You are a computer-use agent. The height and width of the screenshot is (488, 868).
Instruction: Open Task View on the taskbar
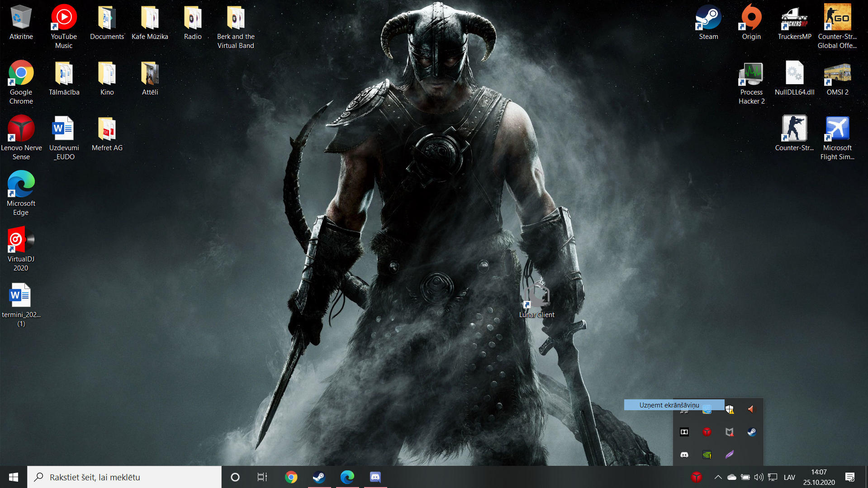point(262,477)
